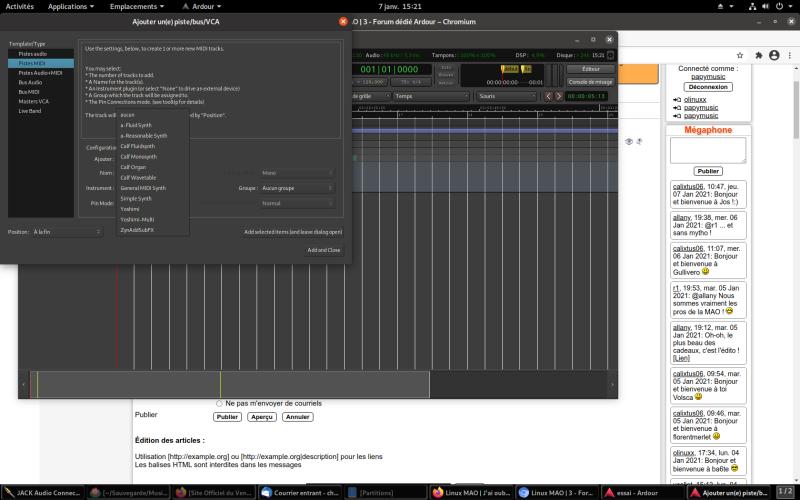The height and width of the screenshot is (500, 800).
Task: Click the small icon beside the eye icon
Action: [x=639, y=142]
